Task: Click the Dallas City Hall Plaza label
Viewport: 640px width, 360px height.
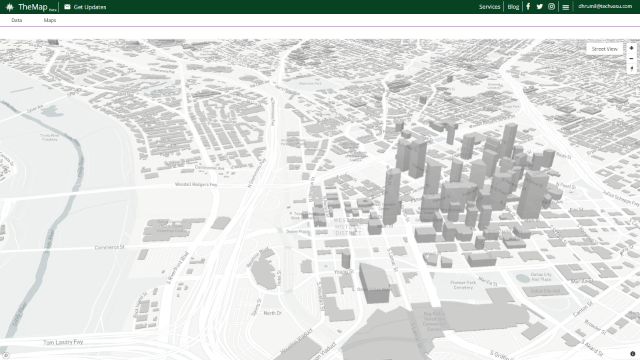Action: [x=541, y=276]
